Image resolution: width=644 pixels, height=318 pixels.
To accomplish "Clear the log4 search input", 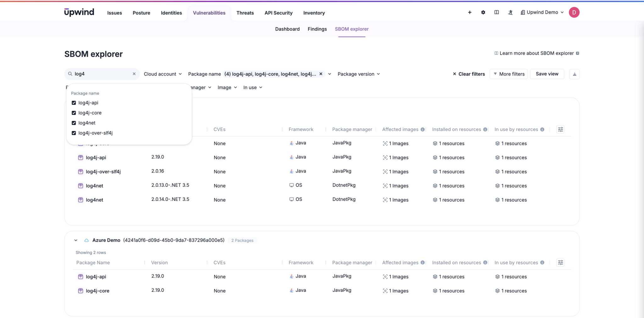I will coord(134,74).
